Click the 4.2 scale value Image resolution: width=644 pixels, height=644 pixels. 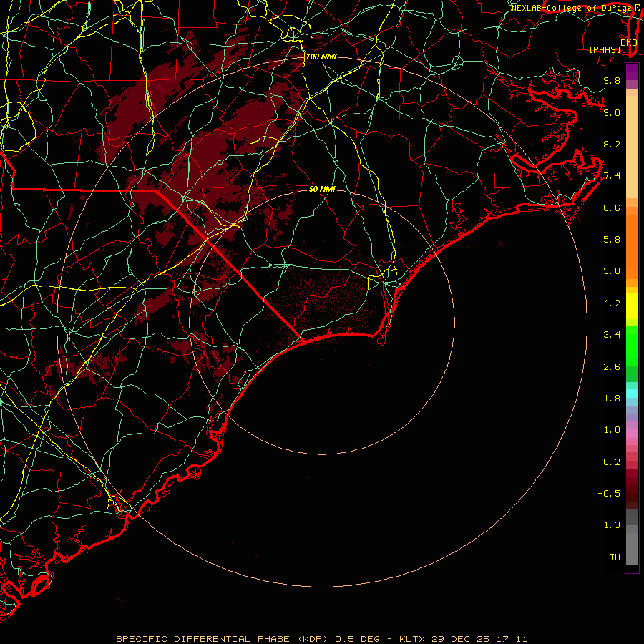612,303
